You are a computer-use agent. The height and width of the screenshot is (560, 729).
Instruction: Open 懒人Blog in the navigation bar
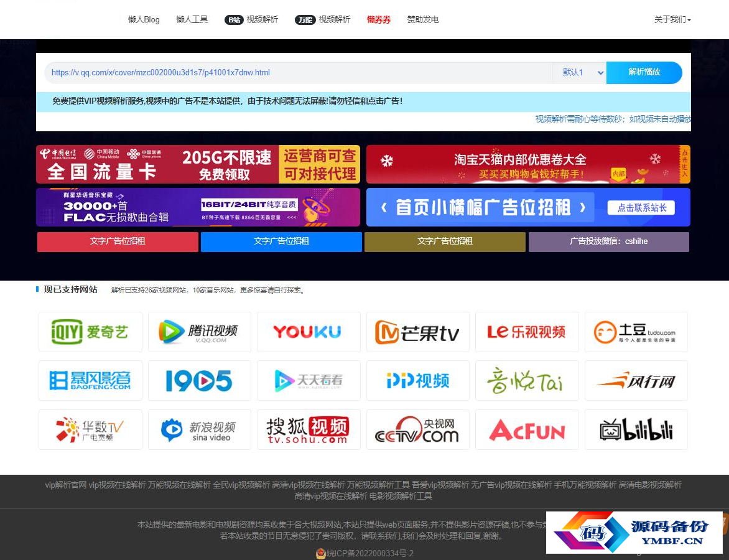click(144, 19)
